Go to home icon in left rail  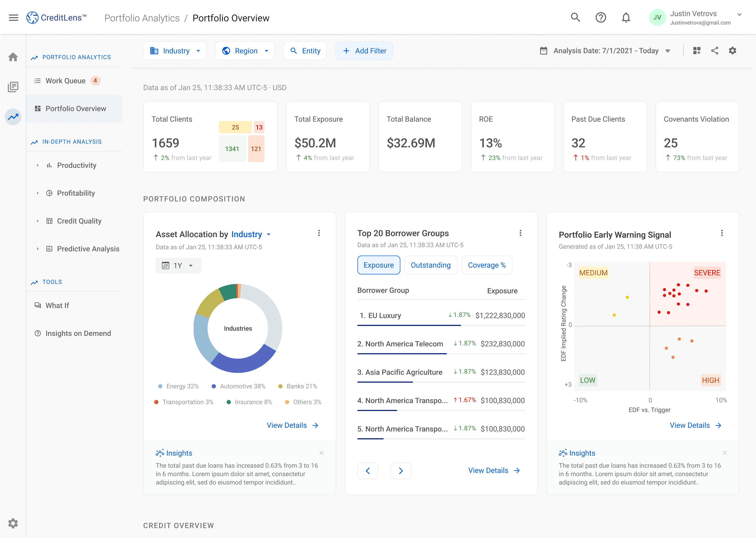point(13,57)
